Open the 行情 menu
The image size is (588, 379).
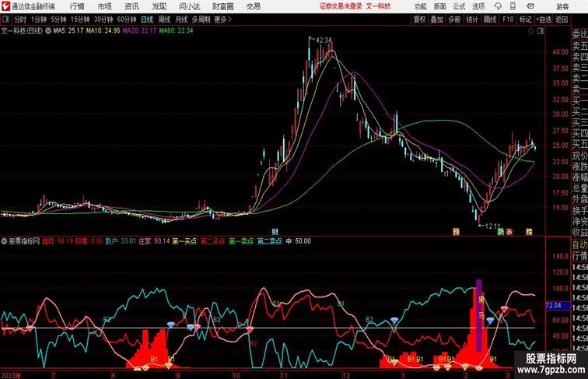point(77,6)
